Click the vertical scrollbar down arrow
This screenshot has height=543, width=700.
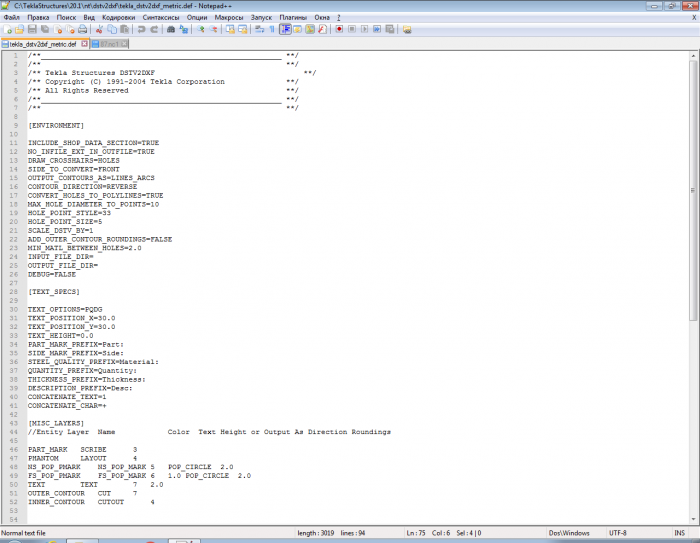pyautogui.click(x=693, y=519)
